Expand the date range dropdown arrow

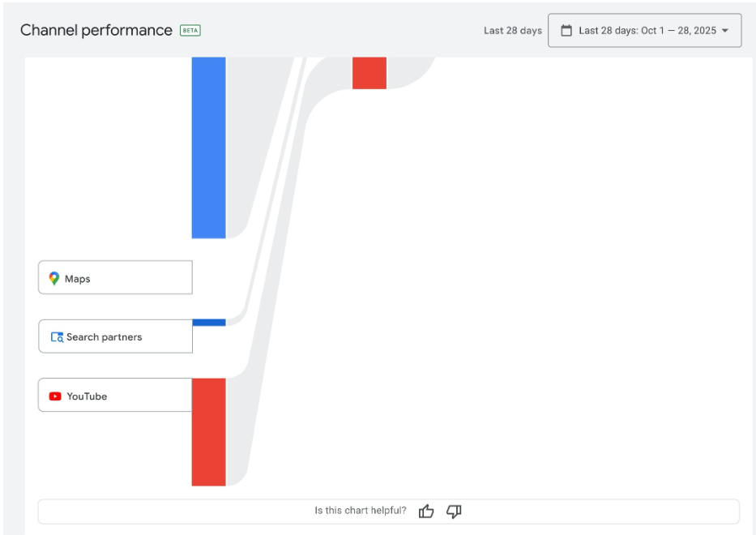click(x=725, y=31)
